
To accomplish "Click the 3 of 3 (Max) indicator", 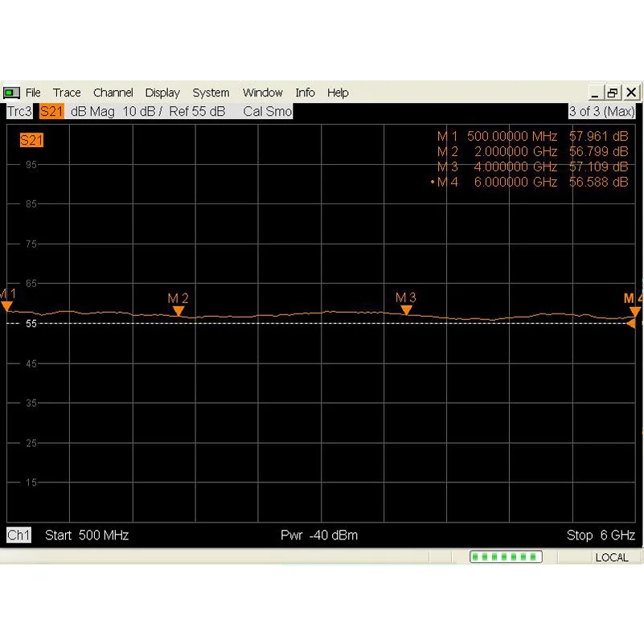I will pos(601,111).
